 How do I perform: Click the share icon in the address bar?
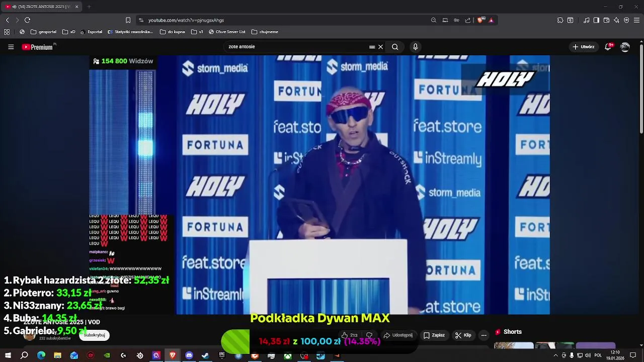pos(468,20)
